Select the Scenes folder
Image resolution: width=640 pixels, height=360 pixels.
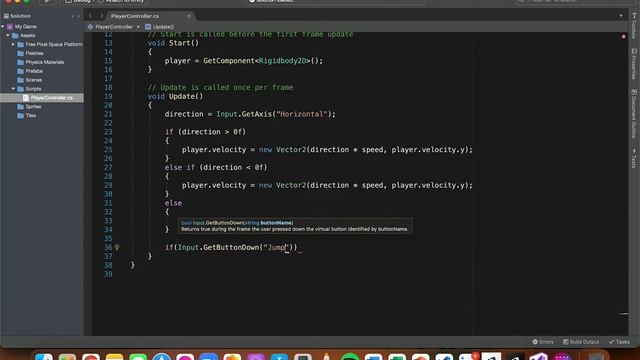point(33,80)
